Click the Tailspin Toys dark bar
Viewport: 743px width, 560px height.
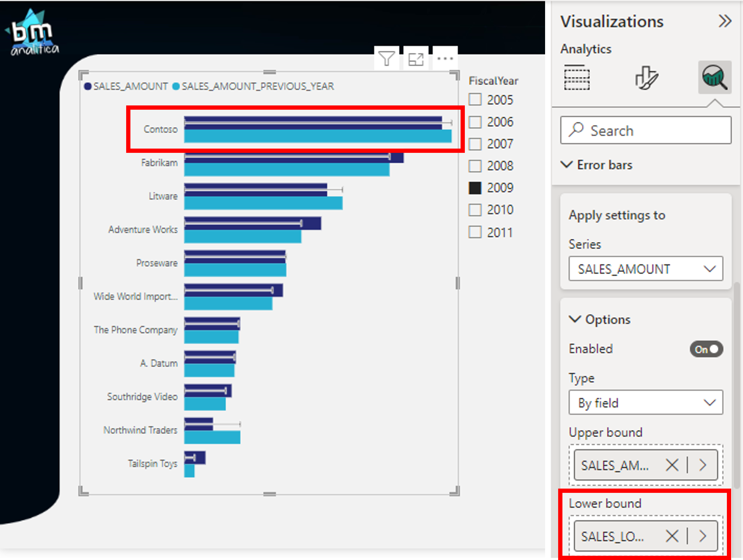(x=195, y=458)
